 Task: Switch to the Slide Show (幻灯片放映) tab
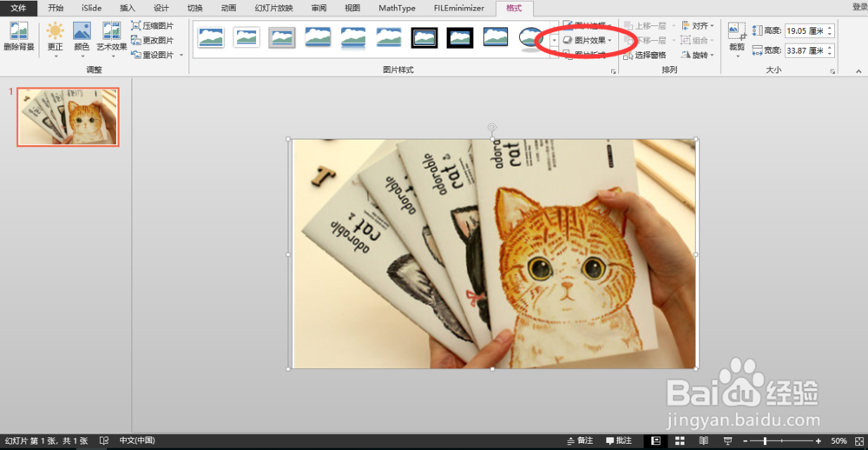(274, 9)
